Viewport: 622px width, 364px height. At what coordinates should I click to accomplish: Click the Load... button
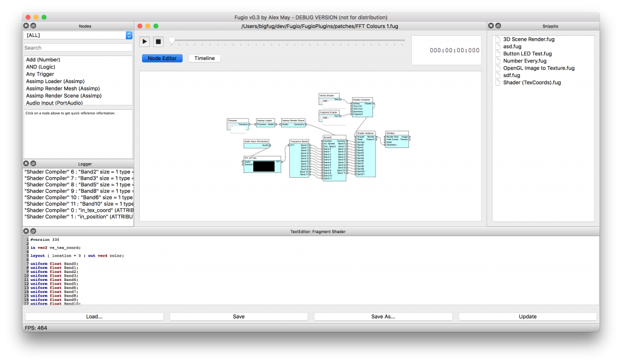coord(95,316)
